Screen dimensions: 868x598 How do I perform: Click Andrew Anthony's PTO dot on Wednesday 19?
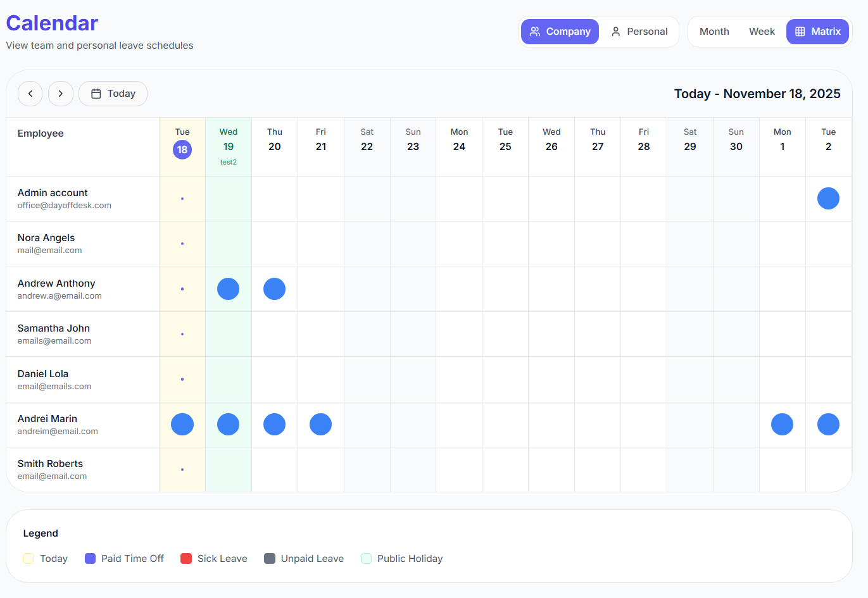coord(228,289)
